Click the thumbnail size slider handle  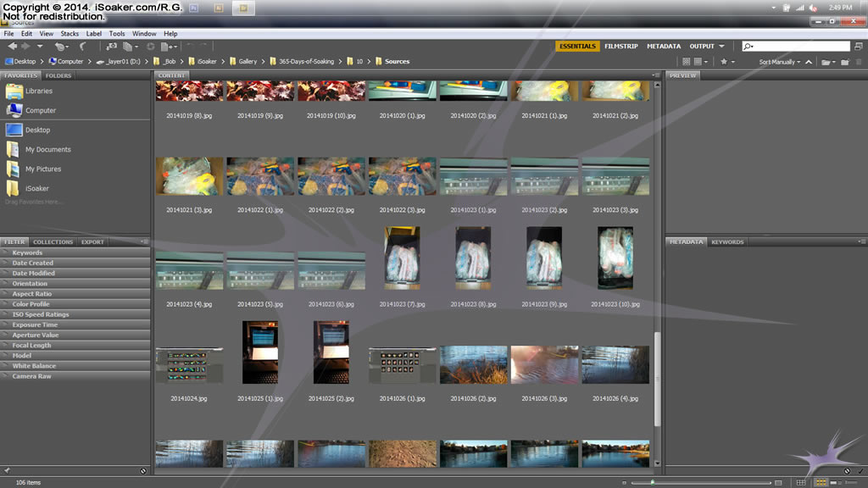[x=653, y=482]
